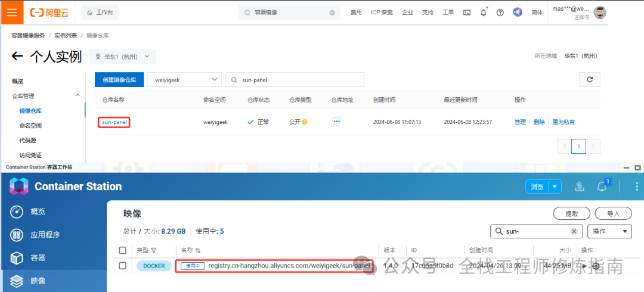Open the 工单 menu
This screenshot has height=292, width=644.
448,13
